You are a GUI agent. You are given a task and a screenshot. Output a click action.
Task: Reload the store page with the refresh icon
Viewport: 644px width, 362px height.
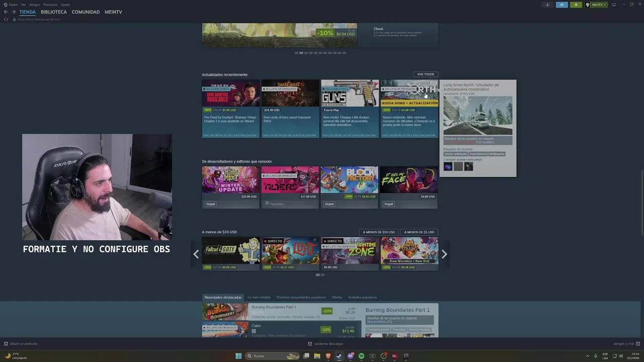coord(6,19)
